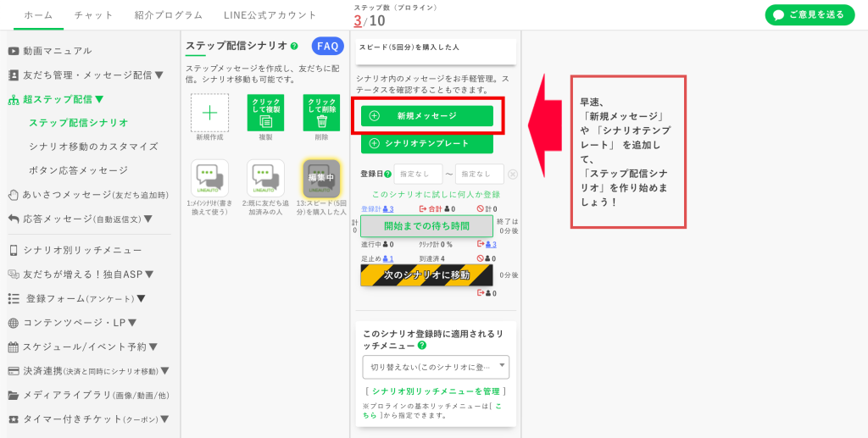
Task: Collapse the 超ステップ配信 section
Action: (x=56, y=100)
